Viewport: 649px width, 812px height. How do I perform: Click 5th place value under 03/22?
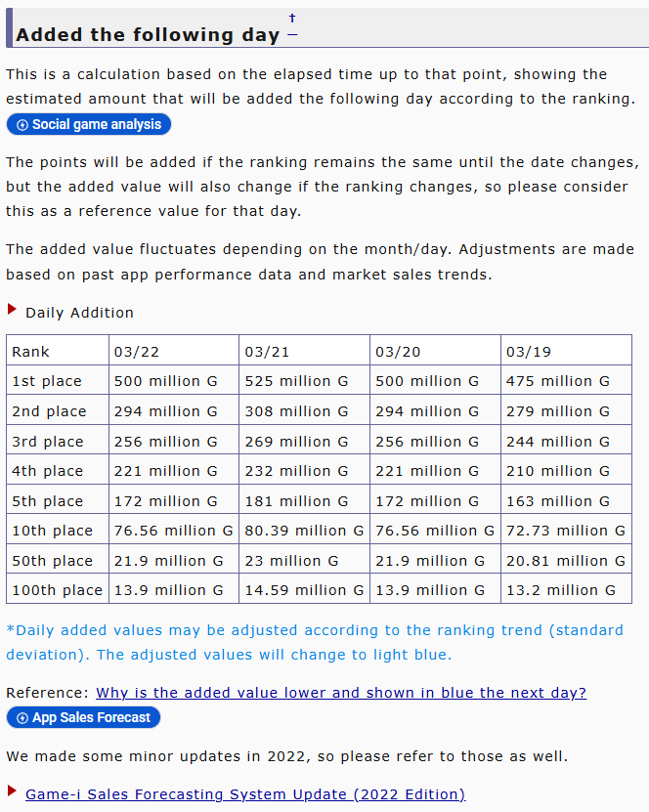click(x=174, y=499)
